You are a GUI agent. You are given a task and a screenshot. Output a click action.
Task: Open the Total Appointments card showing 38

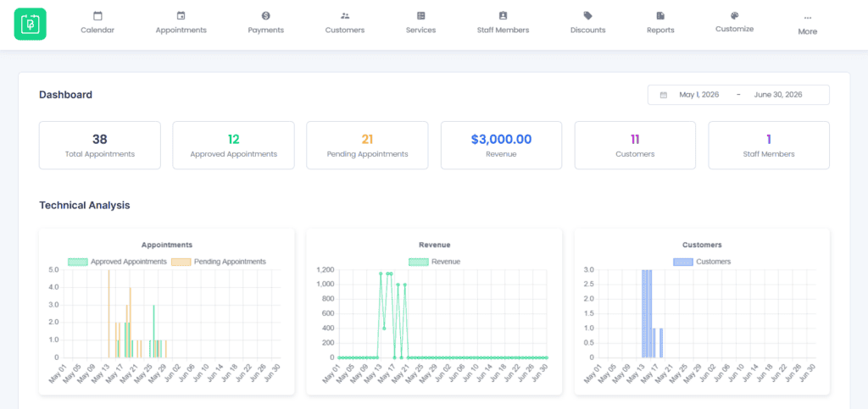click(100, 146)
